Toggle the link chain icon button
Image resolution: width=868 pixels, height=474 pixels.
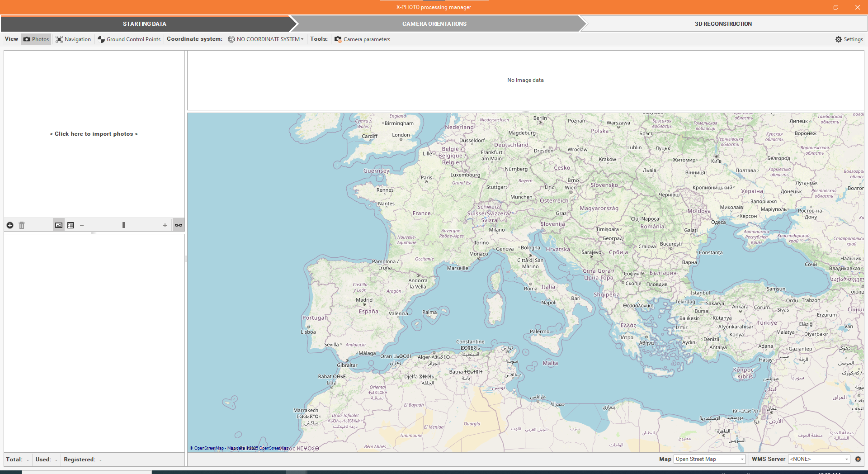(179, 225)
